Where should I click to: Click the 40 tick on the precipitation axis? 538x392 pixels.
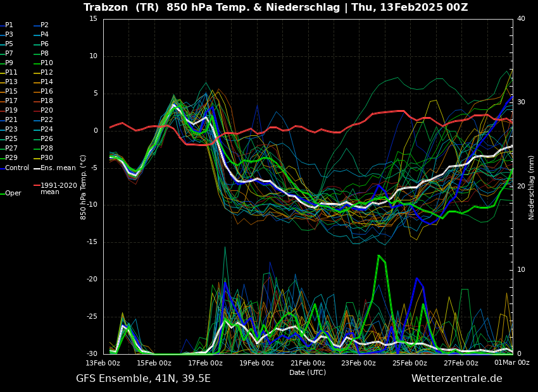521,18
